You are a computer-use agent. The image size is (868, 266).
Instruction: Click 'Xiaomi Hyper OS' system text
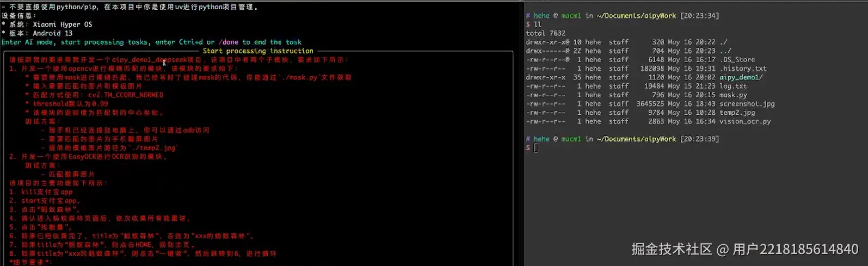pyautogui.click(x=62, y=24)
